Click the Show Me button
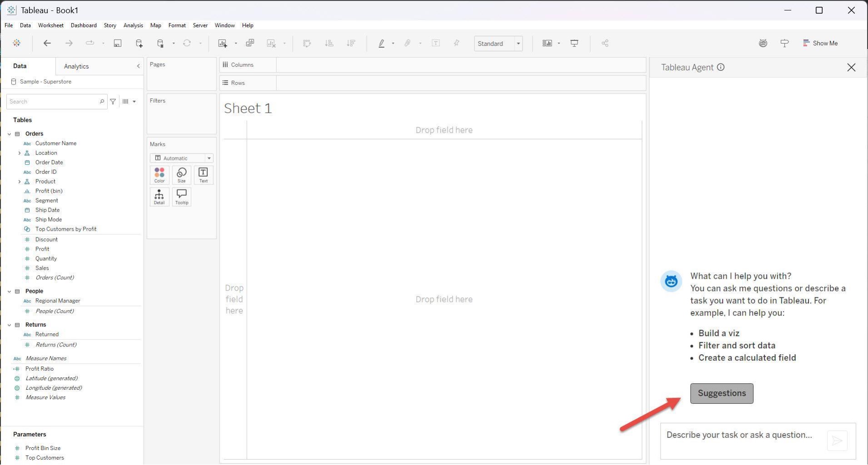This screenshot has width=868, height=465. (820, 43)
